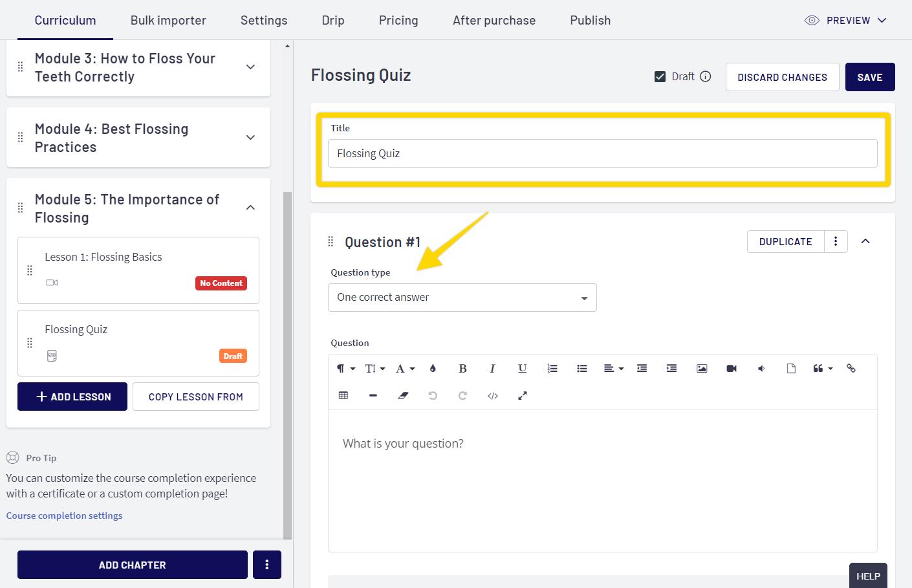Screen dimensions: 912x588
Task: Open the font size dropdown in editor
Action: click(x=375, y=369)
